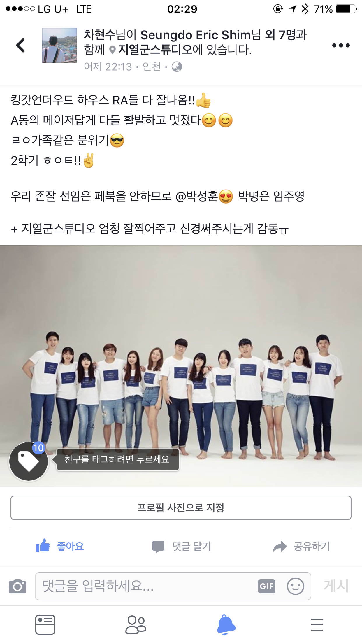Tap the 댓글 달기 comment button
This screenshot has height=644, width=362.
tap(181, 546)
